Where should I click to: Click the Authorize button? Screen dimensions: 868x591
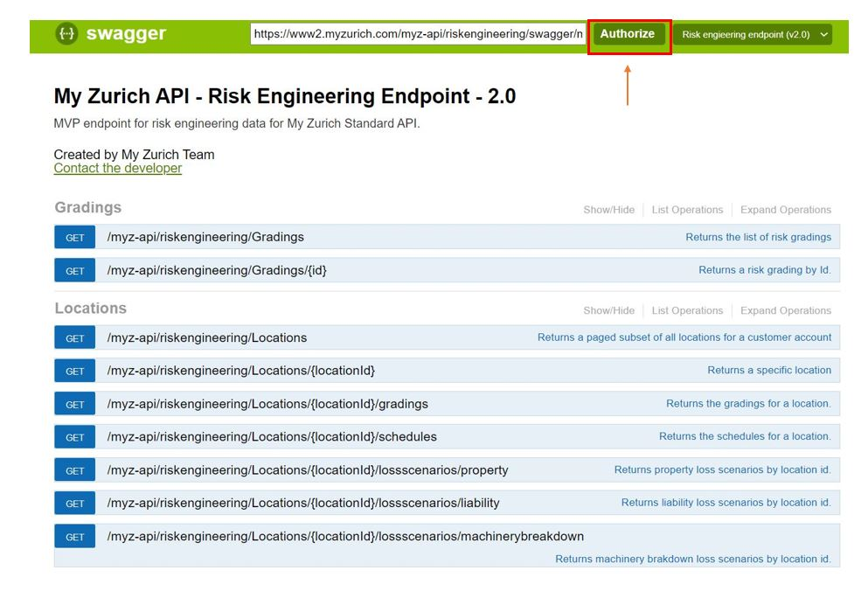(628, 34)
